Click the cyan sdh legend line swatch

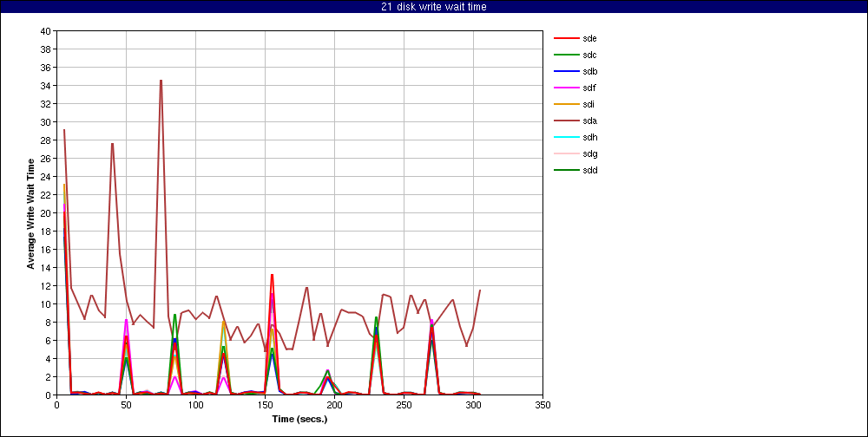click(566, 137)
